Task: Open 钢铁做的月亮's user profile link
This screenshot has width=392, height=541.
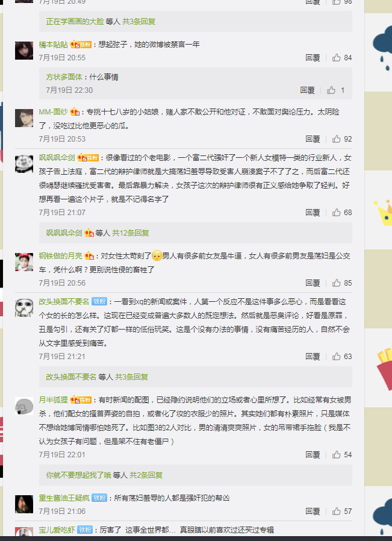Action: click(61, 256)
